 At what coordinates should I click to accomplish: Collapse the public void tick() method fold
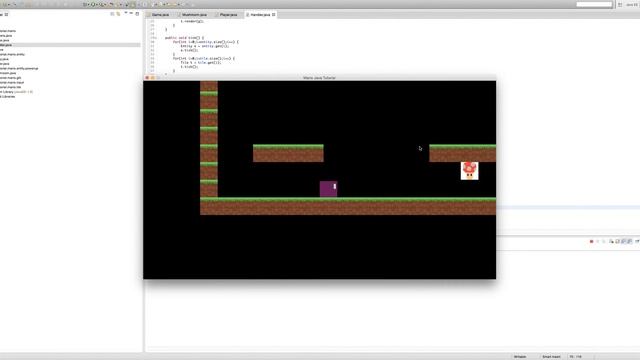tap(156, 38)
